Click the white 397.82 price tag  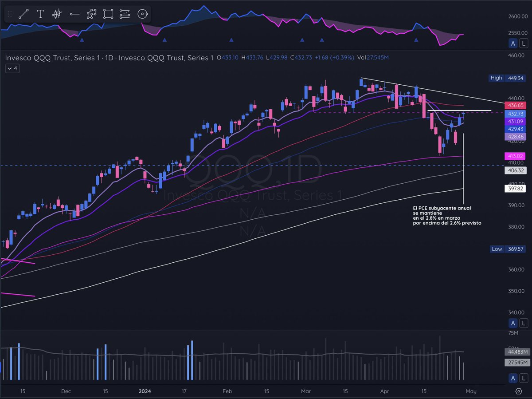515,189
